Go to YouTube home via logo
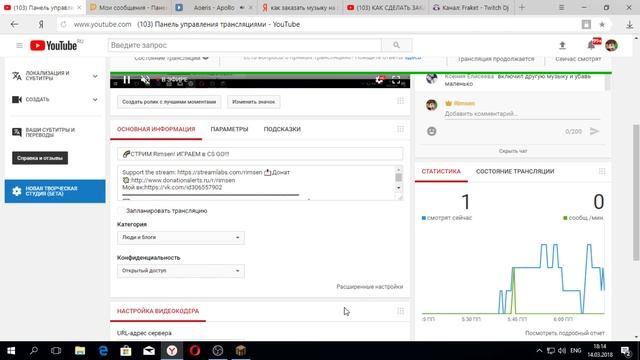The height and width of the screenshot is (360, 640). coord(53,45)
